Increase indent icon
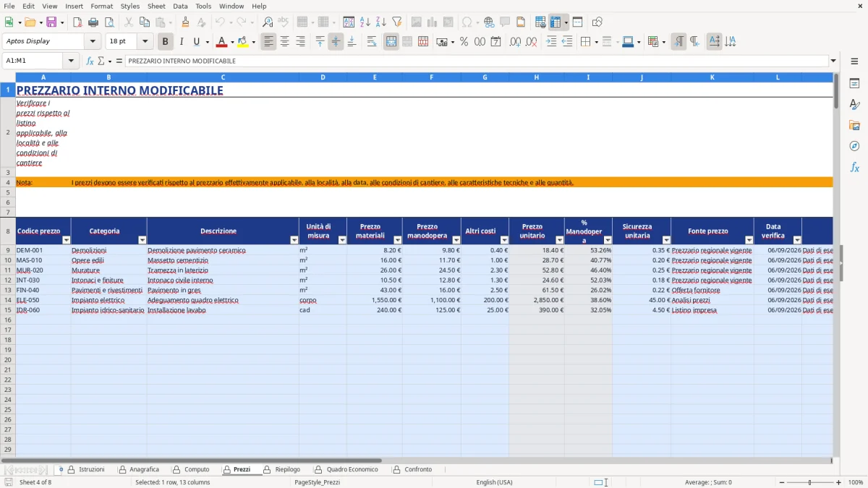Image resolution: width=868 pixels, height=488 pixels. pyautogui.click(x=551, y=42)
